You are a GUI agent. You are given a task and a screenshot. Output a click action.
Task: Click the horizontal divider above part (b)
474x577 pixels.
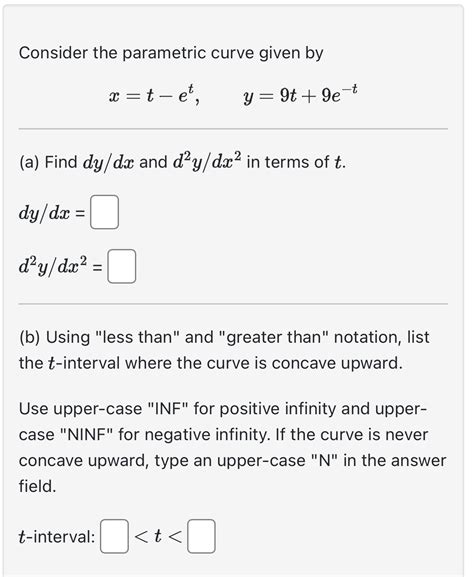coord(233,304)
